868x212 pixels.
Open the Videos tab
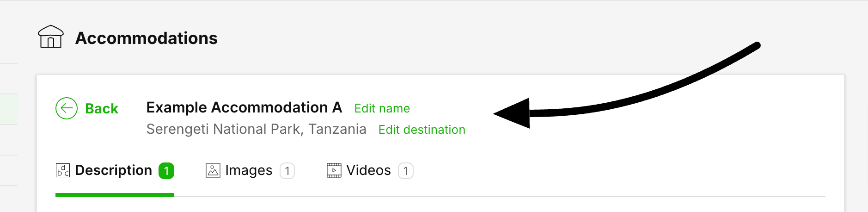coord(368,170)
